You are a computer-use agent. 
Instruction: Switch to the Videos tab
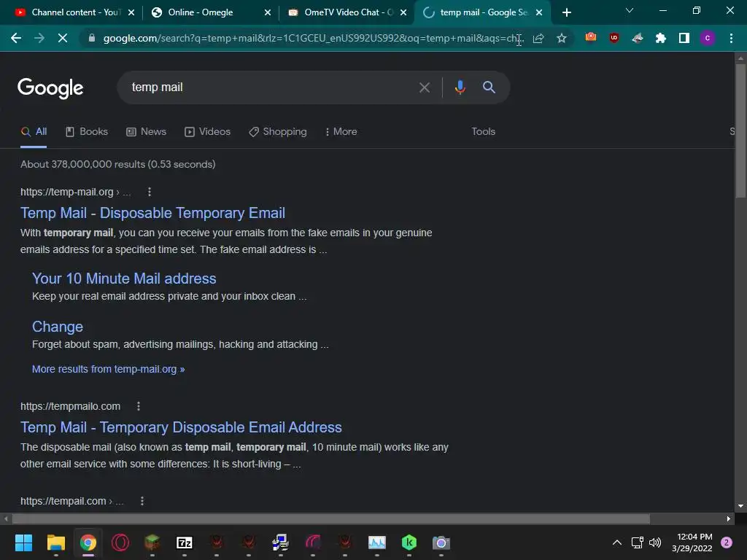[207, 132]
